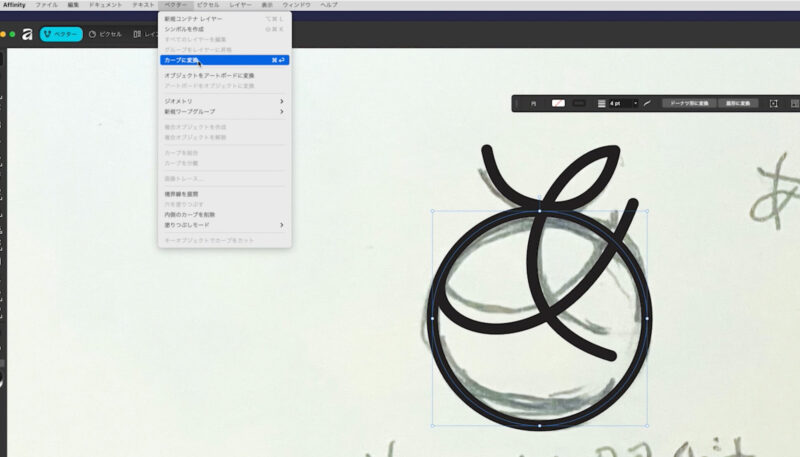Expand the ジオメトリ submenu
Screen dimensions: 800x457
(224, 101)
